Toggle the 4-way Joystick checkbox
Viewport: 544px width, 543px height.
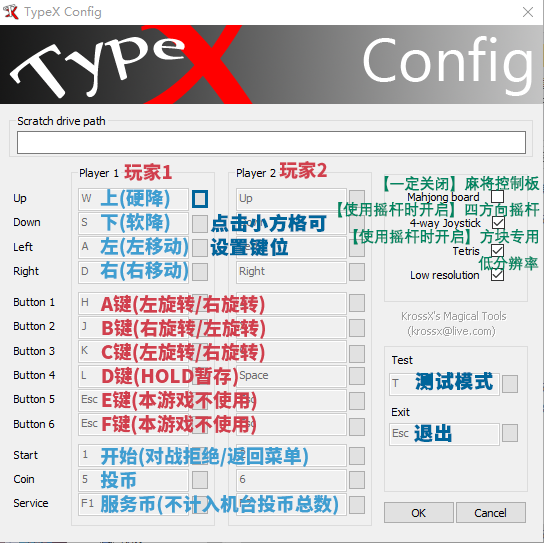click(x=498, y=222)
